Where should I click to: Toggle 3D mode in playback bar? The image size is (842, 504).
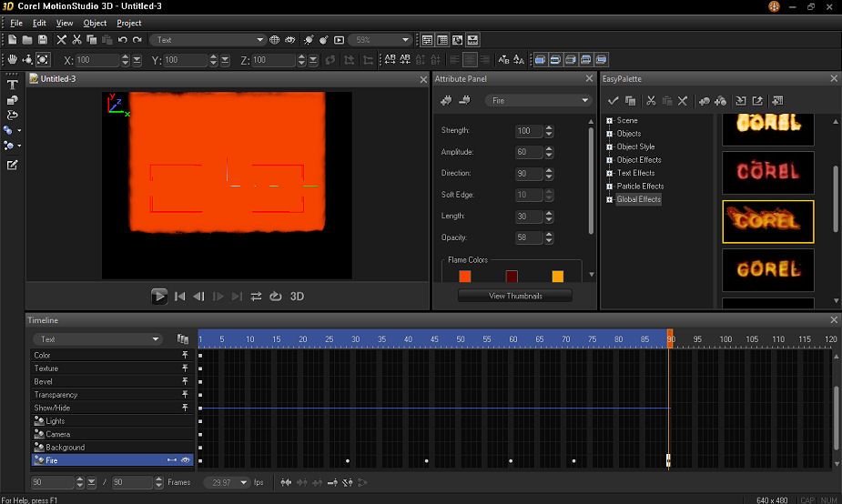[297, 296]
